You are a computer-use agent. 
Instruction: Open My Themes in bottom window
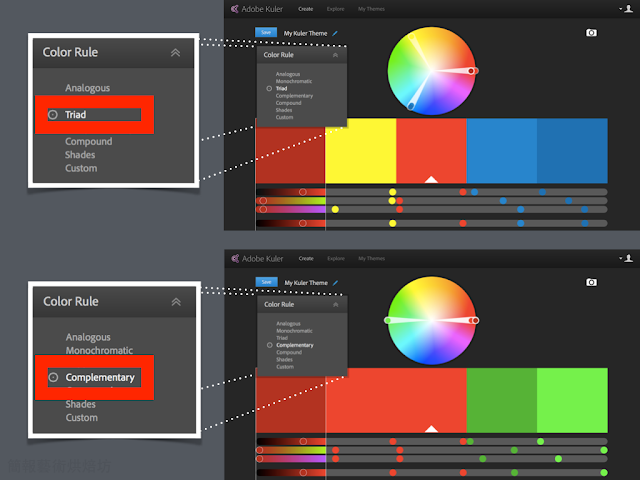click(372, 258)
